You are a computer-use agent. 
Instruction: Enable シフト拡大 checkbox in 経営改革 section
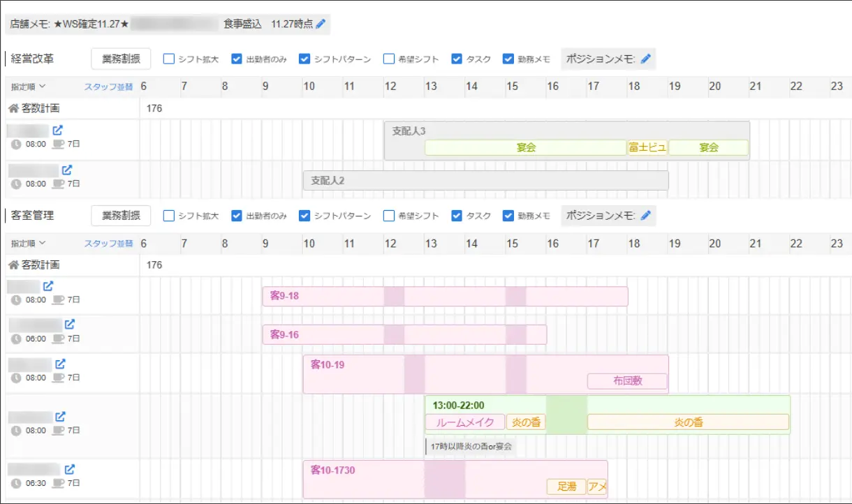[x=168, y=59]
